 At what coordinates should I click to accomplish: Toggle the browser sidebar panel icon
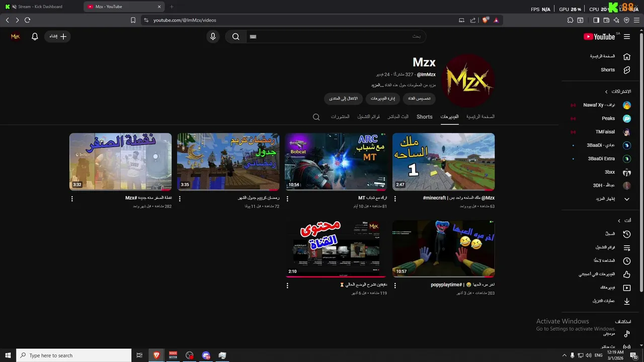596,20
